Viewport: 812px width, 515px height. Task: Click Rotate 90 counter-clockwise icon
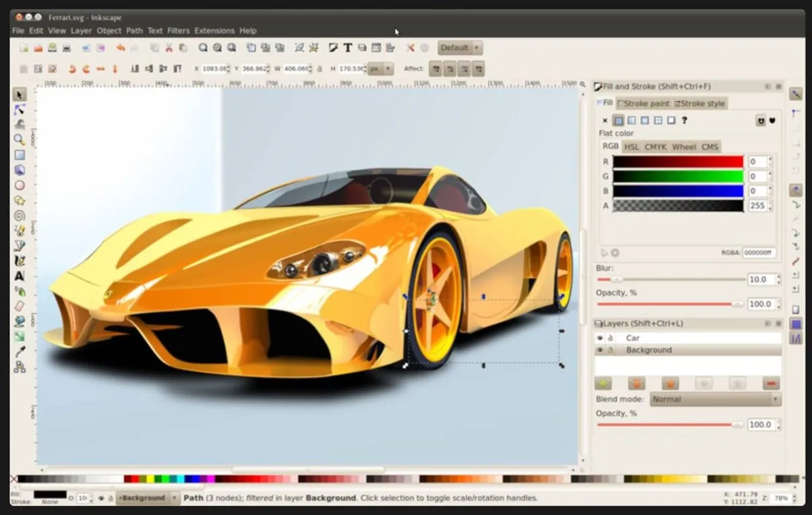72,68
